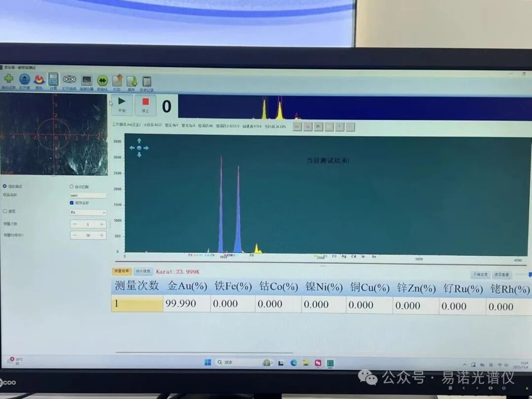The image size is (532, 399).
Task: Click the blue eject toolbar icon
Action: coord(25,79)
